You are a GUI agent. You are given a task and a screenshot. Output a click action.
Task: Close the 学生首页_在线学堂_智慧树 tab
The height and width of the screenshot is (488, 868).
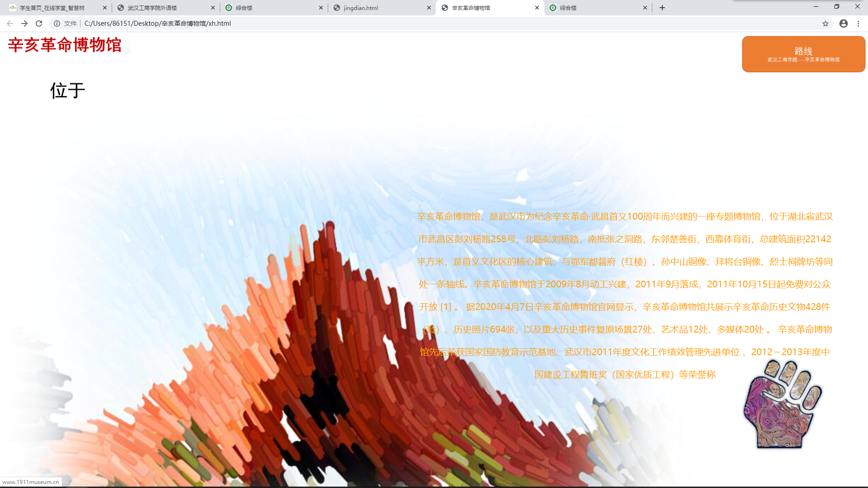[105, 8]
